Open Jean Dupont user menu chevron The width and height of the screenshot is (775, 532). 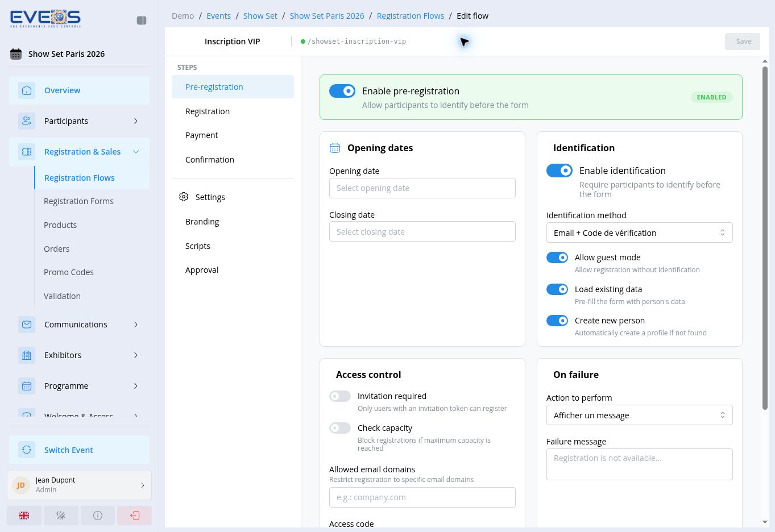click(142, 485)
